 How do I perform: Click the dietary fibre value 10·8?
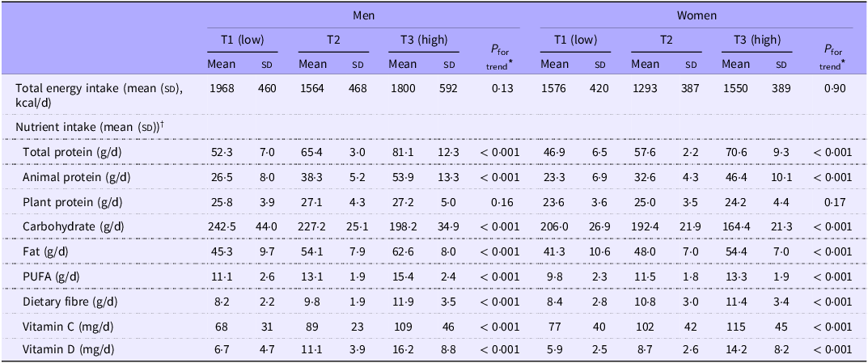pos(645,302)
